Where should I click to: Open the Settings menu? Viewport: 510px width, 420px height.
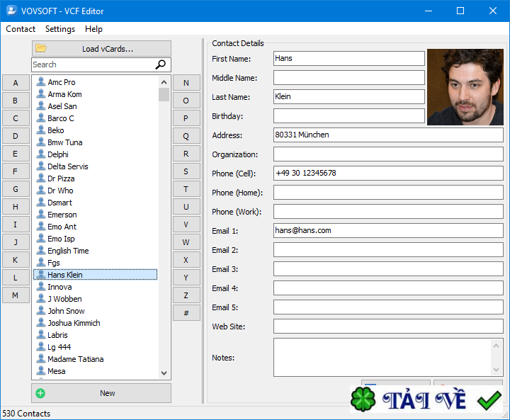click(60, 29)
